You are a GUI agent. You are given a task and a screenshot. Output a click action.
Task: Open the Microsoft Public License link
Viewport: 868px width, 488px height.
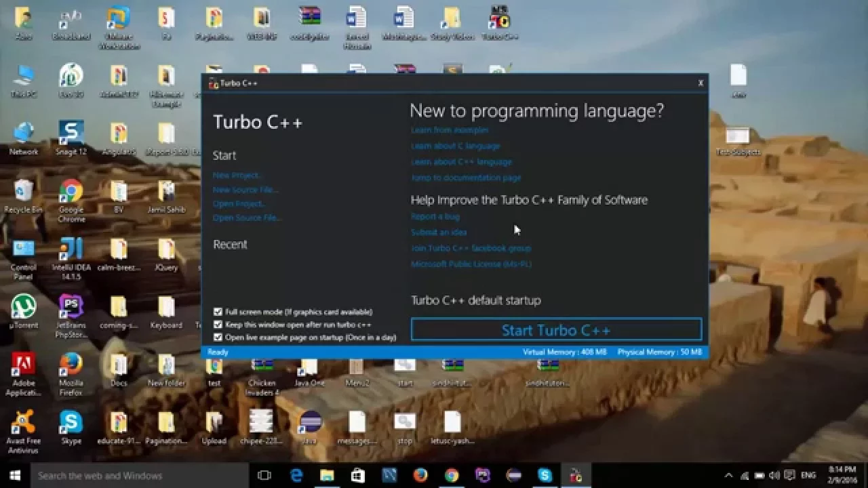coord(471,264)
